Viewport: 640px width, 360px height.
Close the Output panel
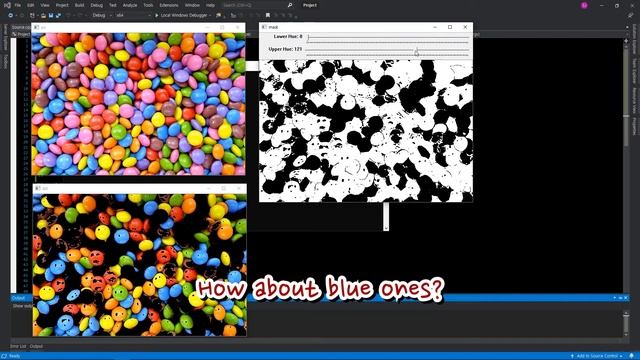coord(626,298)
